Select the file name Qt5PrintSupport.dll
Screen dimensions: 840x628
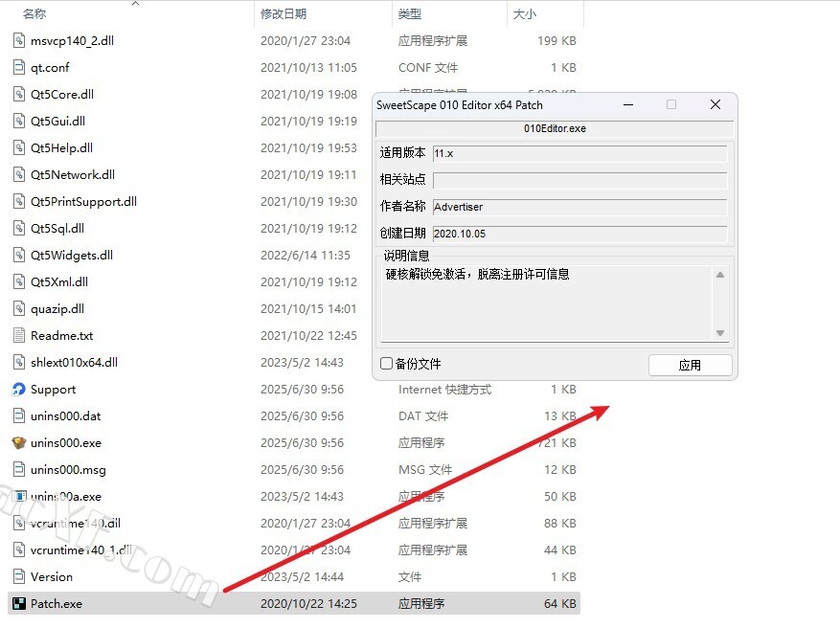[83, 202]
